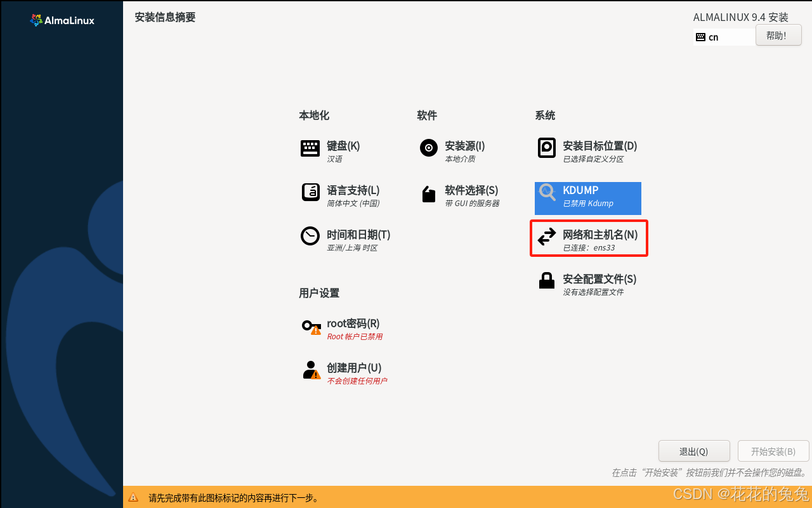Click the '本地介质' status text

click(460, 159)
